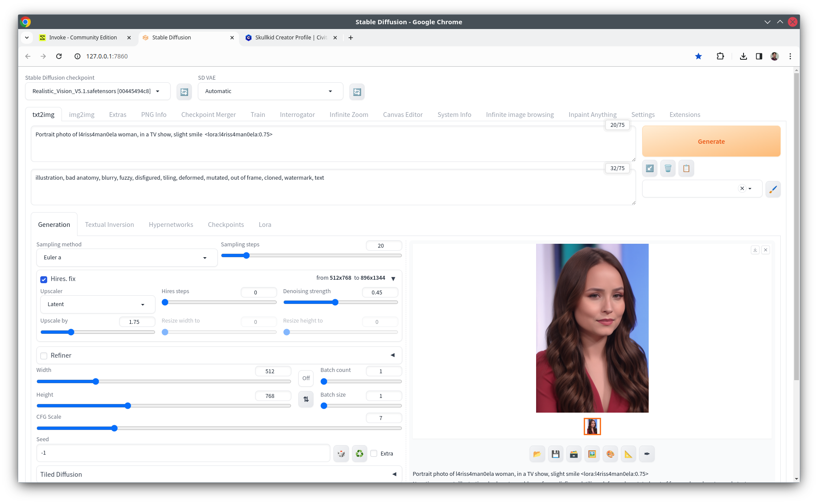This screenshot has width=818, height=504.
Task: Click the Generate button
Action: (711, 142)
